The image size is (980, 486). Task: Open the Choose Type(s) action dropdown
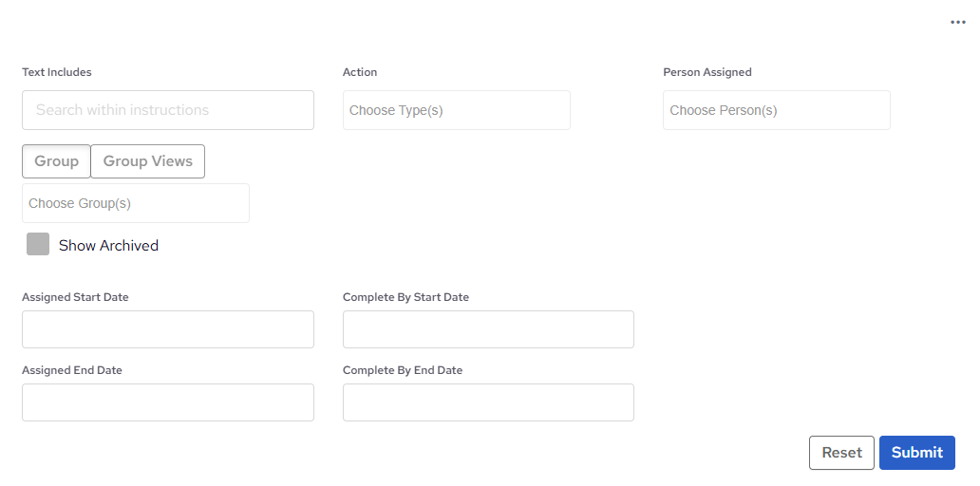(456, 110)
